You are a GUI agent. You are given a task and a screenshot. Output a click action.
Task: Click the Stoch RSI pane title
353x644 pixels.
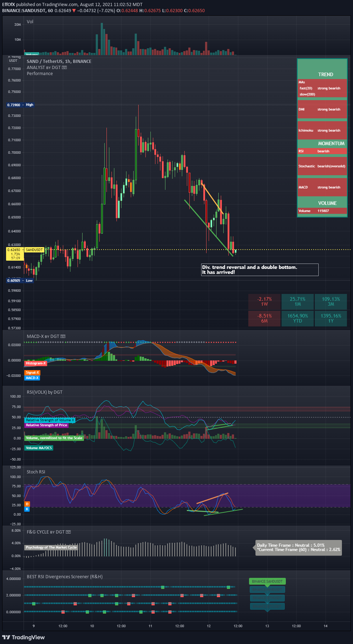tap(36, 472)
